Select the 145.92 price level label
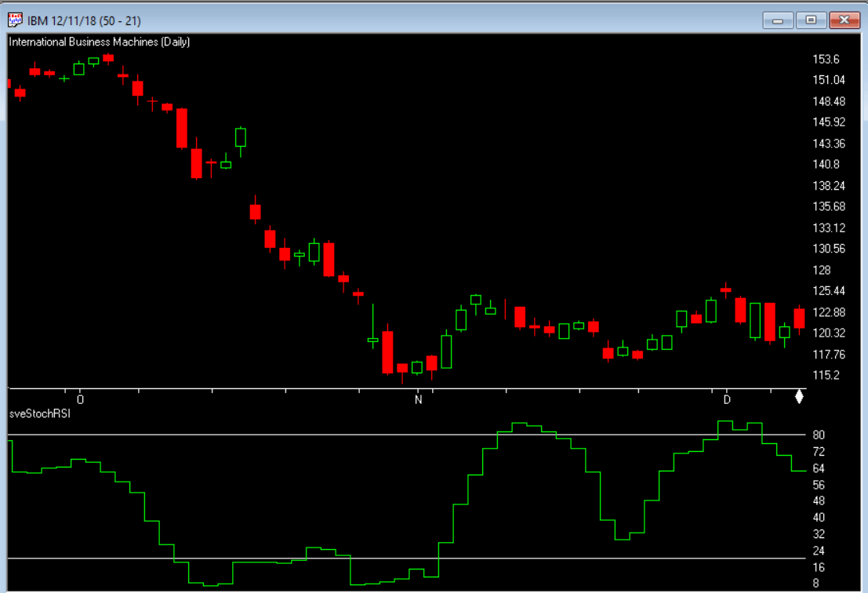 829,122
